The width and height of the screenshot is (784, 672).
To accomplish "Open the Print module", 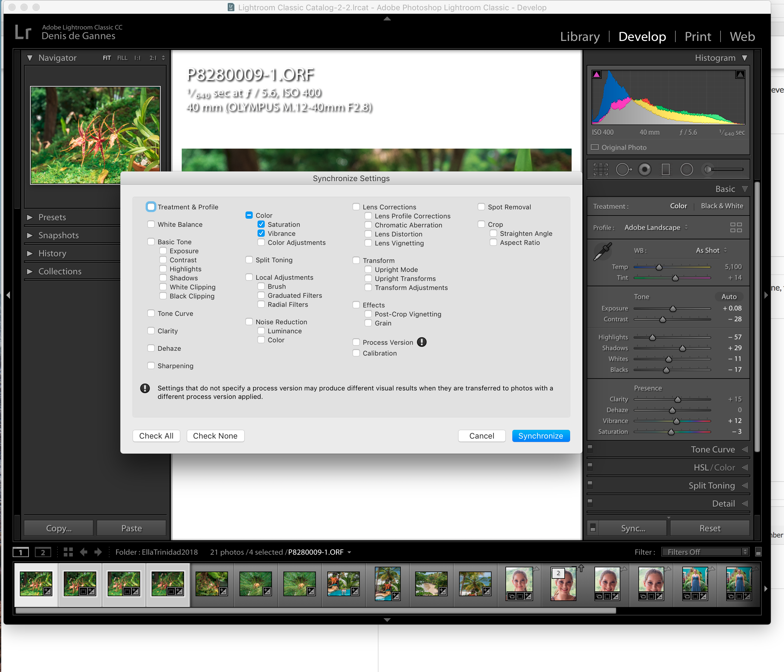I will 698,37.
